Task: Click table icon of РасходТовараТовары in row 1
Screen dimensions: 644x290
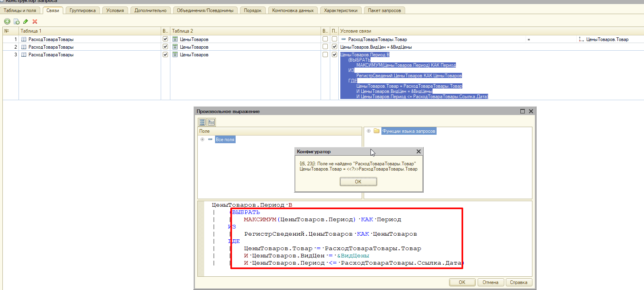Action: pos(24,39)
